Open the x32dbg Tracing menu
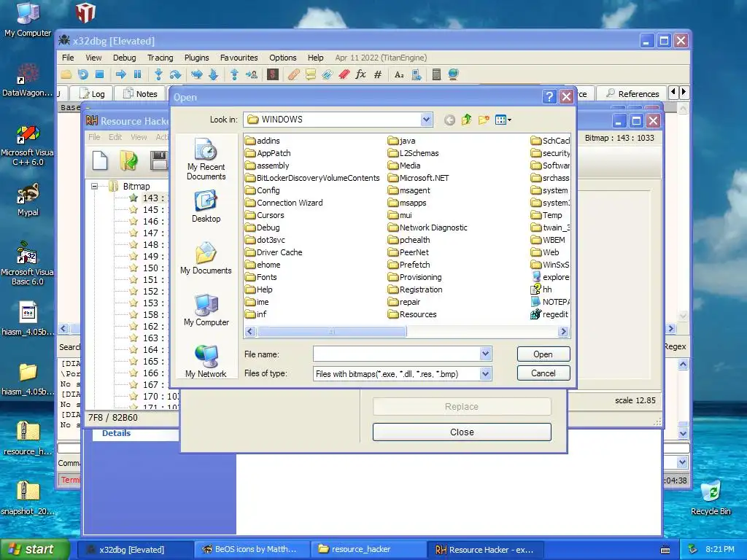 coord(160,58)
